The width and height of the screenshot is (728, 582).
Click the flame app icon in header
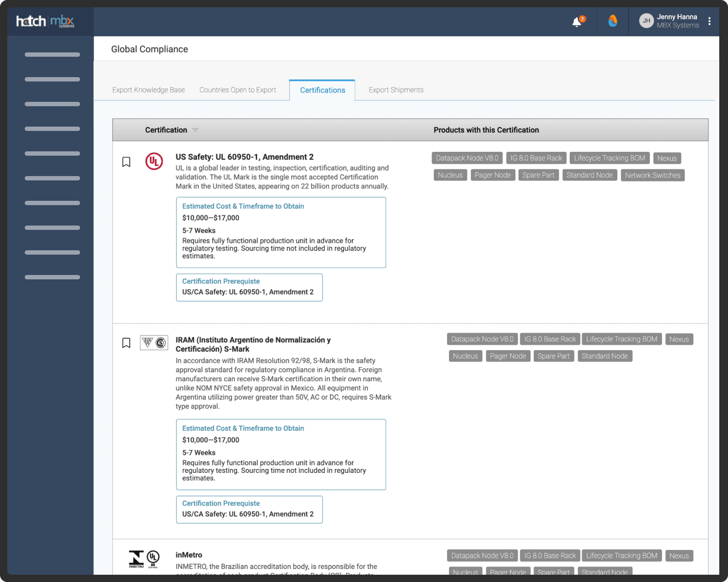(x=613, y=21)
